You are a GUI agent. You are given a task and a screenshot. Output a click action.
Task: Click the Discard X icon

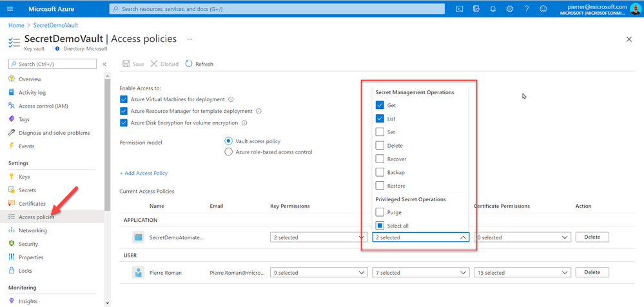[154, 64]
